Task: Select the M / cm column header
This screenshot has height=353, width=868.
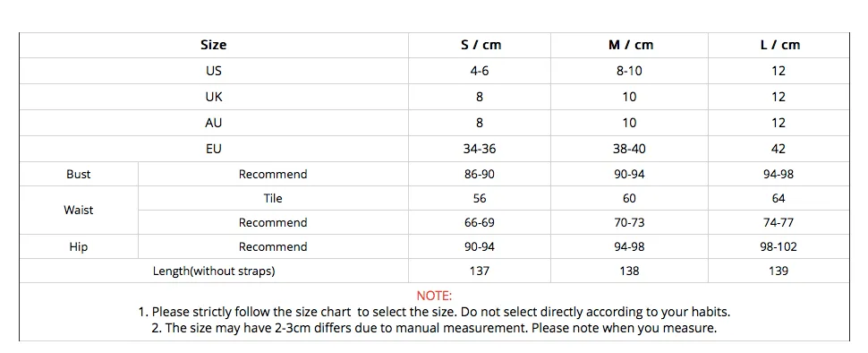Action: tap(631, 45)
